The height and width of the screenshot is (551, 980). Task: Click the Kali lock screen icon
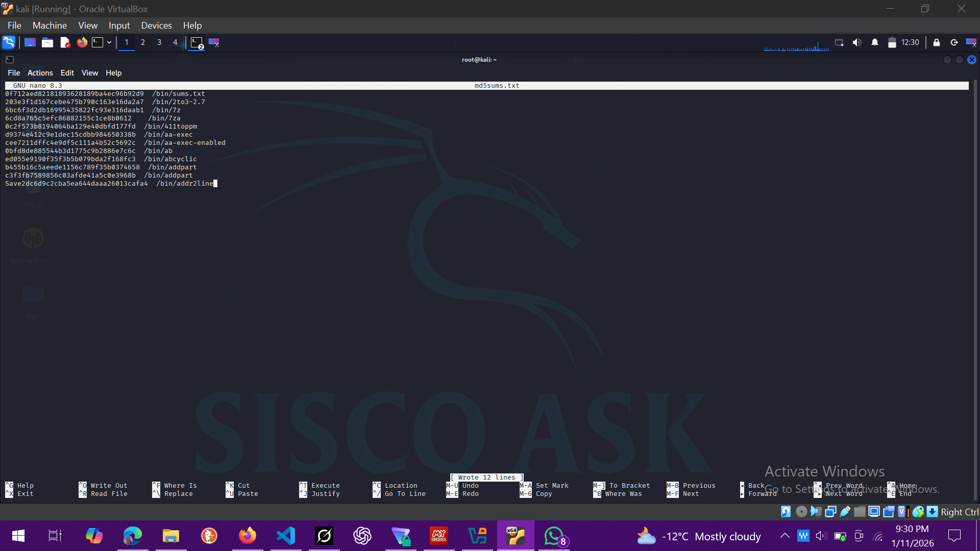937,42
